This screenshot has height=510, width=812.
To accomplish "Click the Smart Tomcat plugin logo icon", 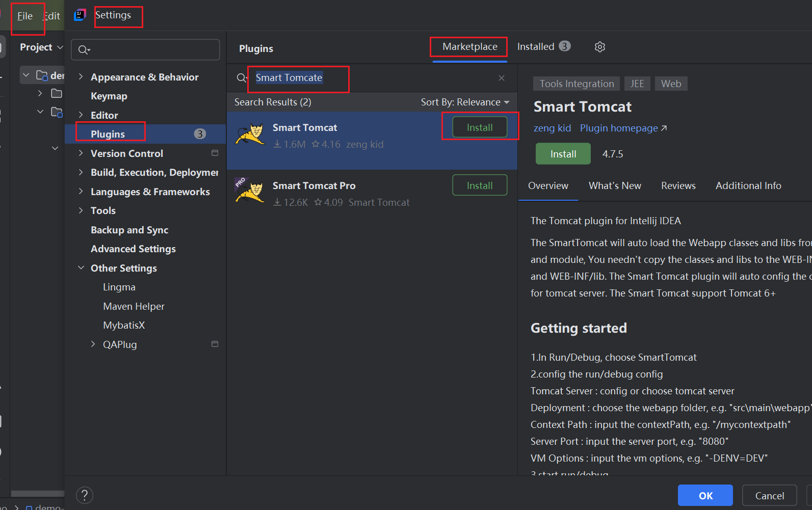I will point(250,135).
